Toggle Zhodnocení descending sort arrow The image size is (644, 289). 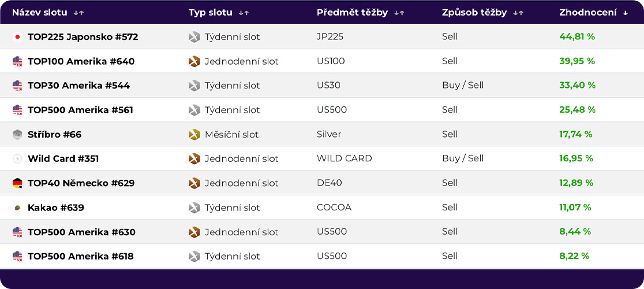coord(626,13)
